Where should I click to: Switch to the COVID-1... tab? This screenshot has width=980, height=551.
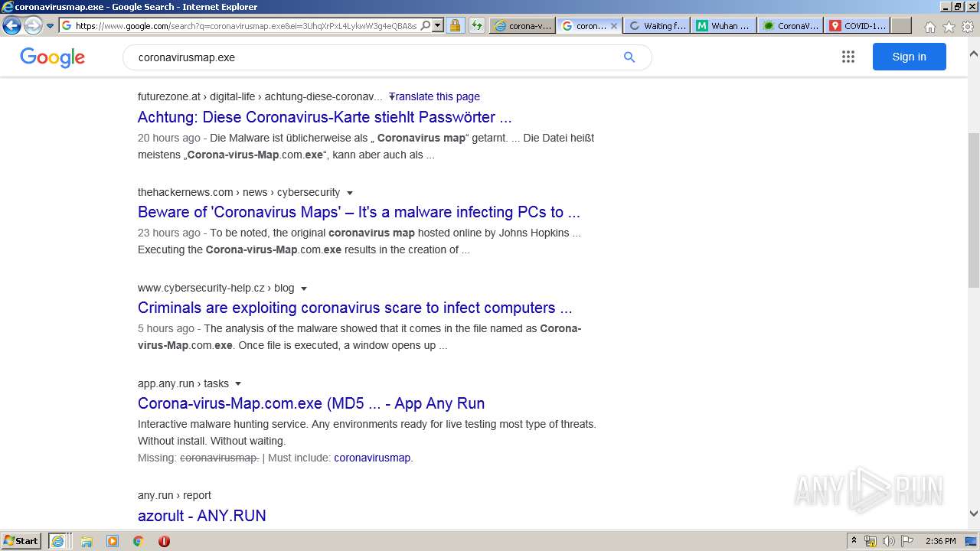857,25
